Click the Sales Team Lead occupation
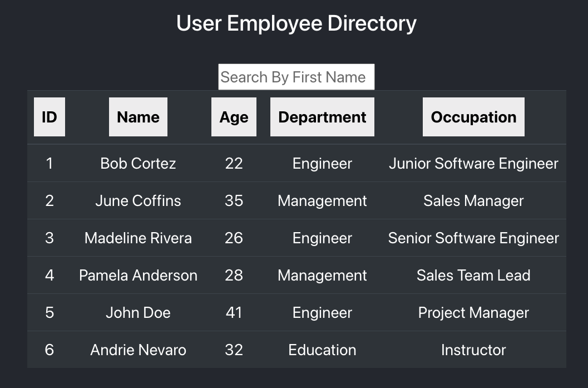Screen dimensions: 588x388 [473, 276]
